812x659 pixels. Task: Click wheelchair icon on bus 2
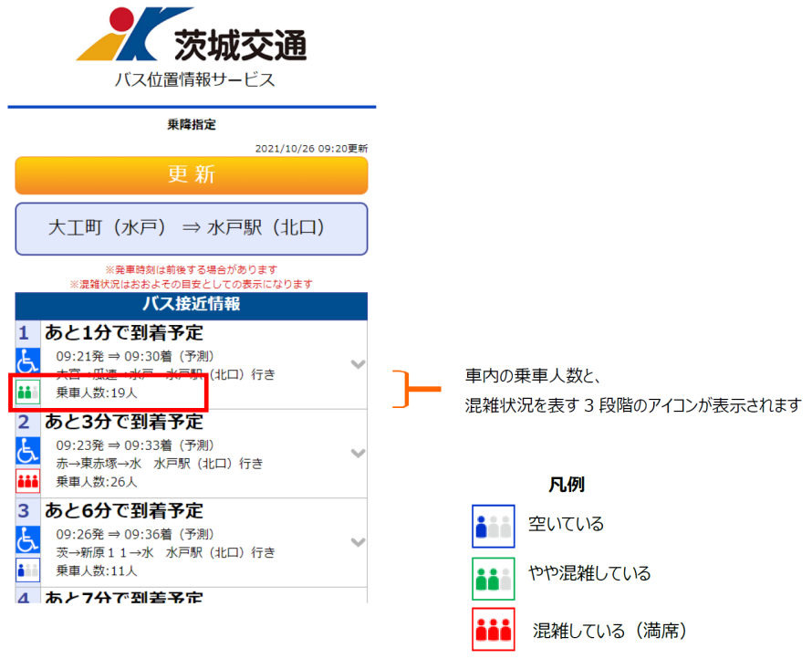pos(28,451)
